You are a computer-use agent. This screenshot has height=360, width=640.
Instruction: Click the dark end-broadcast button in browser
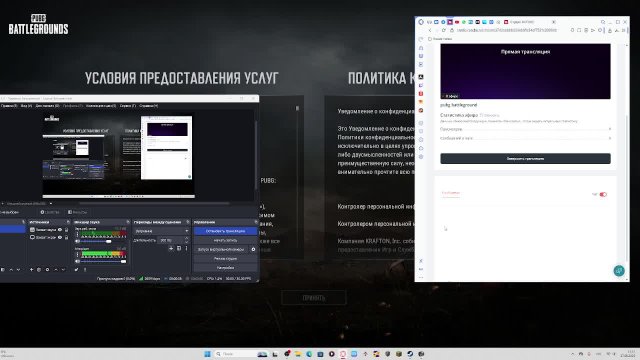525,158
